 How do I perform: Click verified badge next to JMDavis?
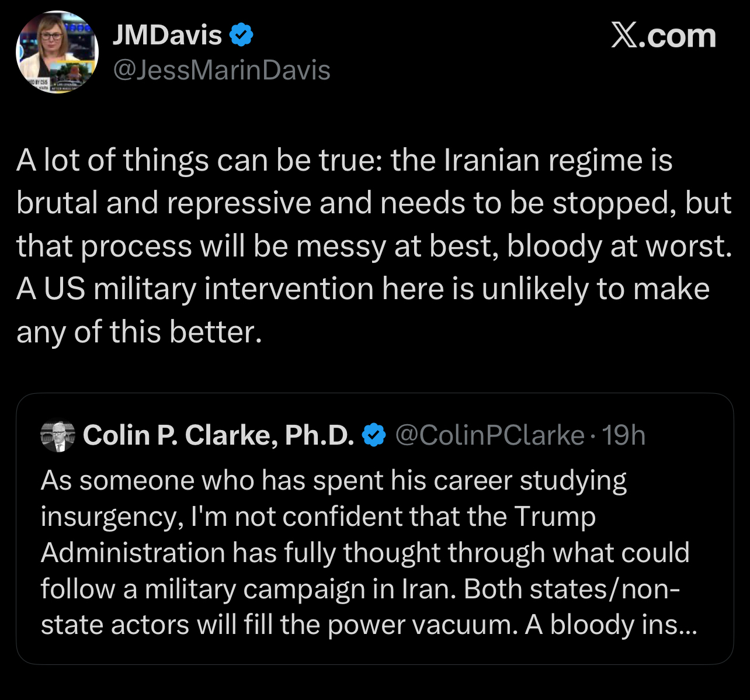tap(241, 36)
